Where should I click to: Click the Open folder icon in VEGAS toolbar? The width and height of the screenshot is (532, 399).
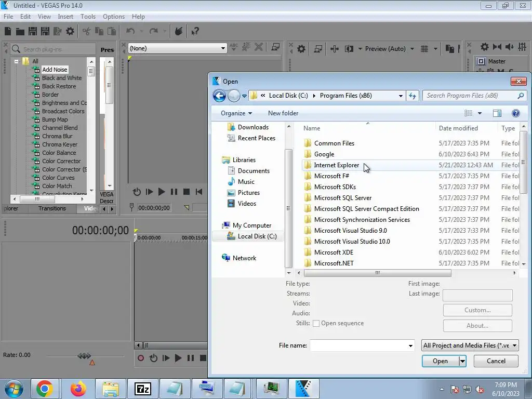point(20,32)
